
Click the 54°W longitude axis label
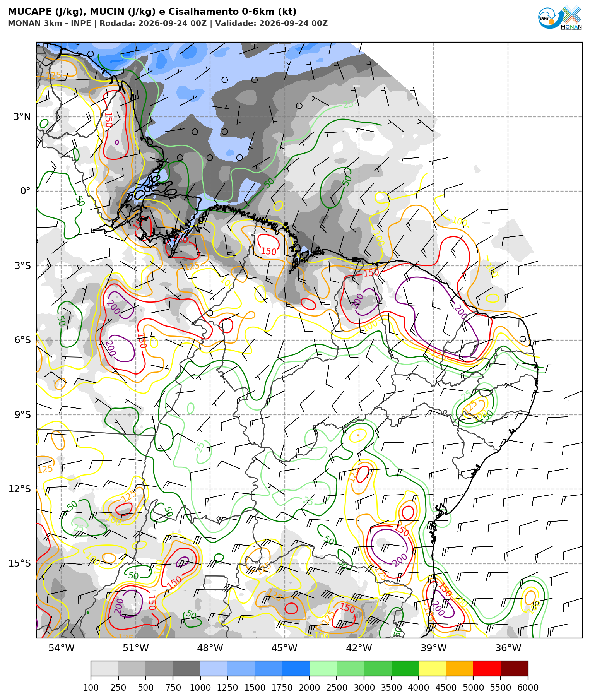(61, 648)
